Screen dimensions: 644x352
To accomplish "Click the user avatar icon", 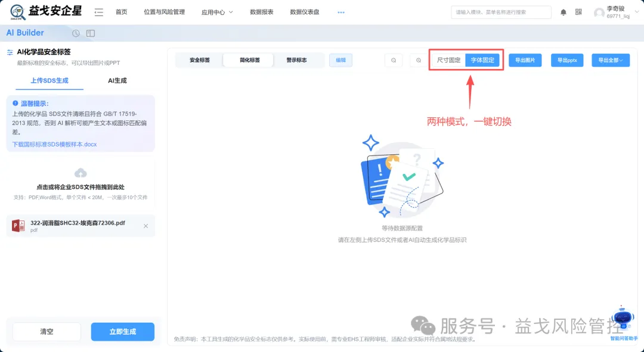I will [x=599, y=13].
